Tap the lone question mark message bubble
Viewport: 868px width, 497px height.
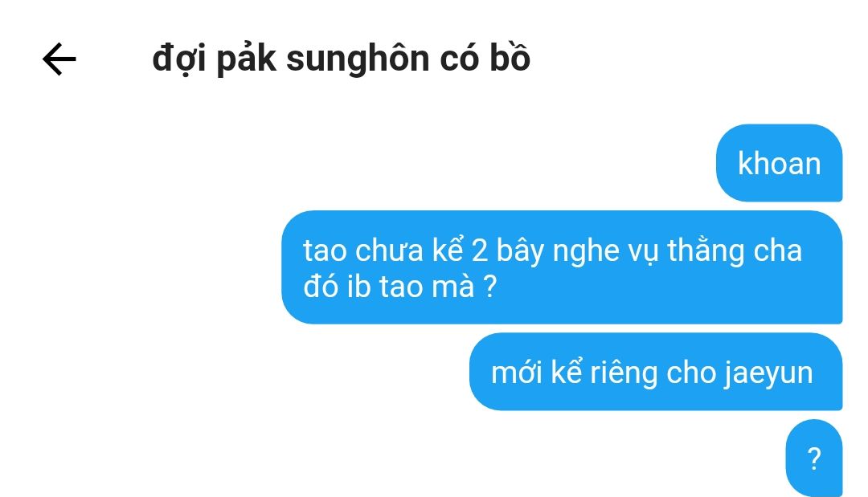point(814,458)
